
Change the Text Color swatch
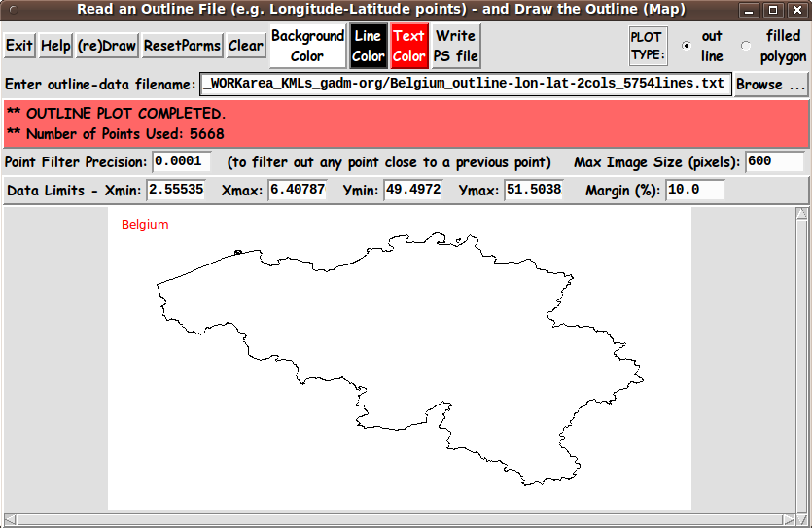pyautogui.click(x=409, y=46)
